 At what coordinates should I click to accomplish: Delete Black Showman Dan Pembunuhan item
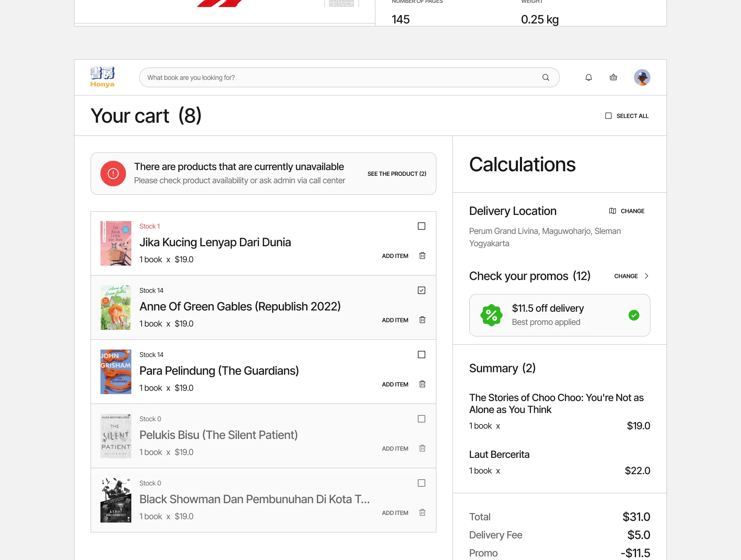pyautogui.click(x=422, y=513)
